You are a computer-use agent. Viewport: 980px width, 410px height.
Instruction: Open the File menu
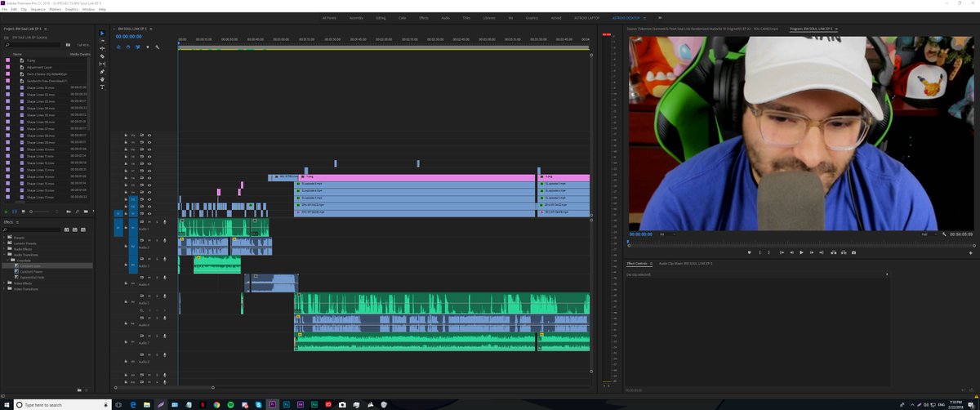click(4, 9)
